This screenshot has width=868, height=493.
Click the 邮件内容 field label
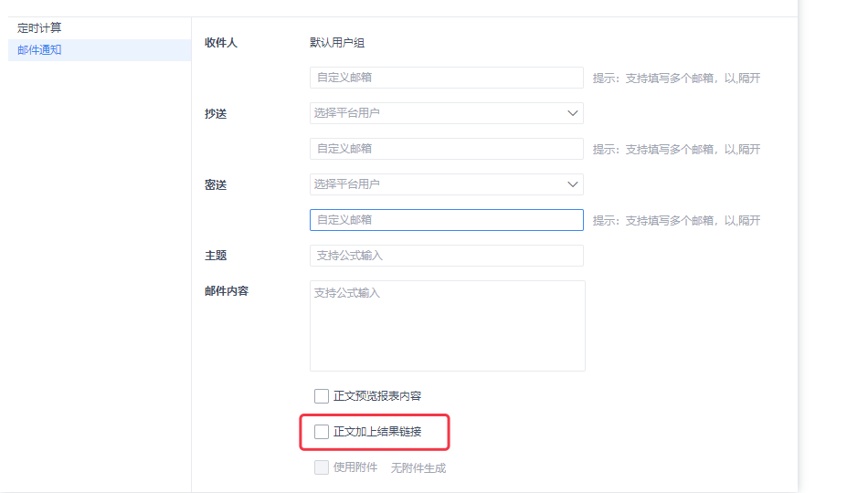(227, 291)
